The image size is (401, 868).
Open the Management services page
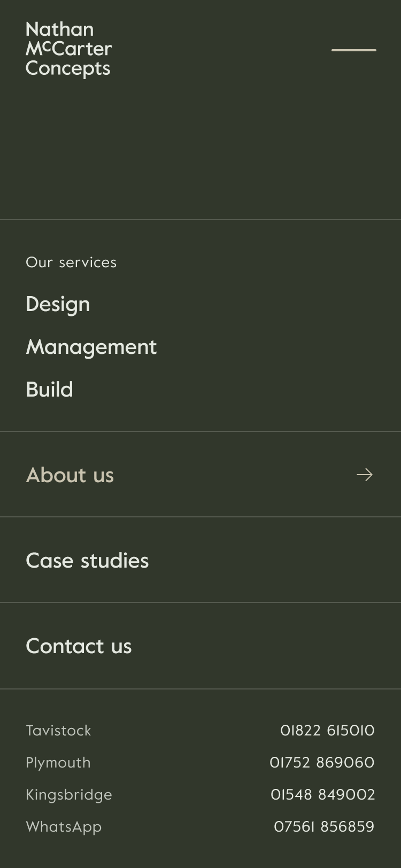point(91,346)
